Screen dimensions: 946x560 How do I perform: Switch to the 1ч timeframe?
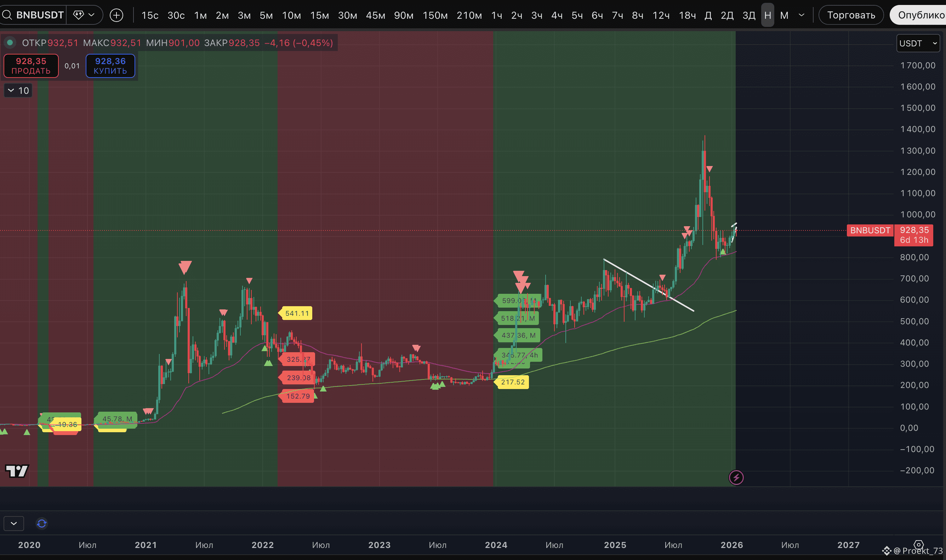coord(497,15)
